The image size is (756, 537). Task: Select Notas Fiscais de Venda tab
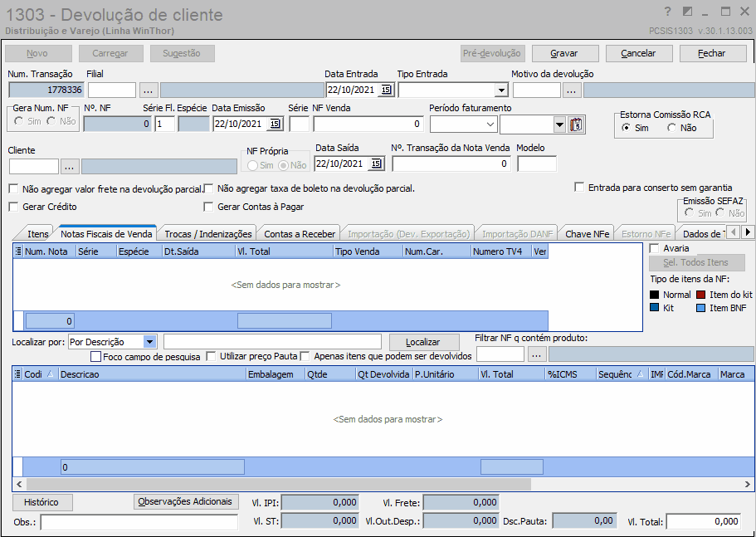[106, 234]
